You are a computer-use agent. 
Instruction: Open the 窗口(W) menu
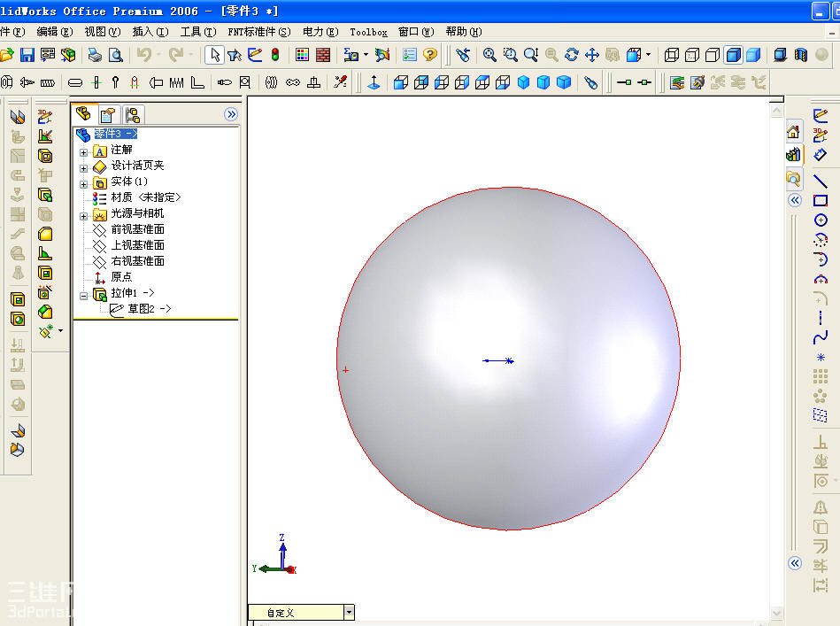tap(416, 32)
